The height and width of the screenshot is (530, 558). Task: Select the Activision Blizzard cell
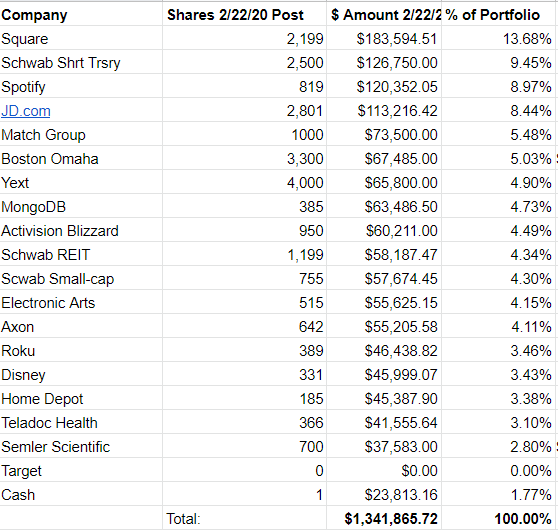coord(81,231)
